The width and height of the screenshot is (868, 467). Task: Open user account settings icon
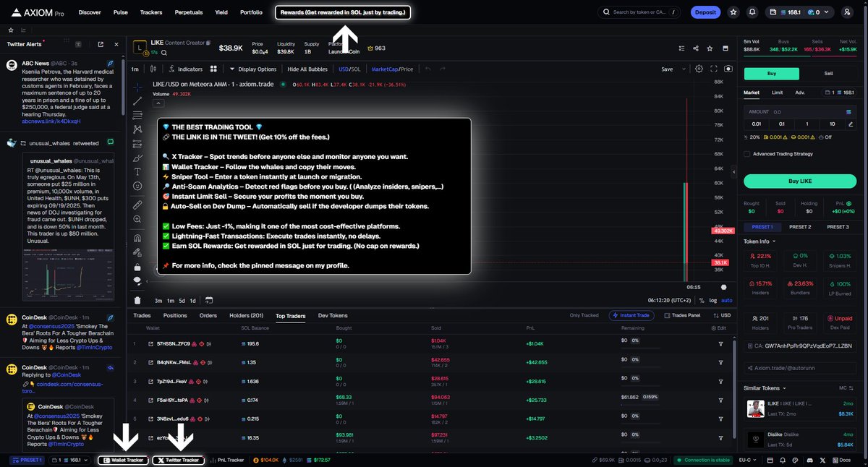pos(847,12)
